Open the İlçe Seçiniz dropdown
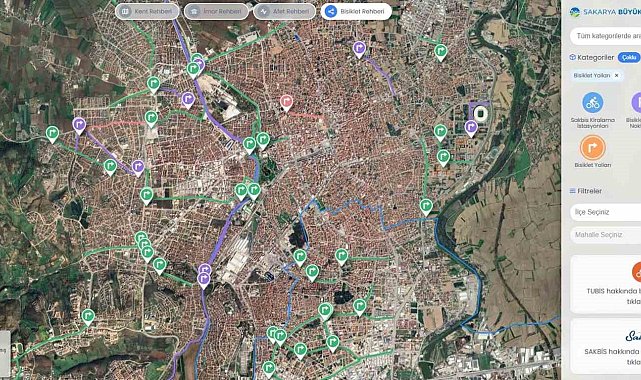The image size is (641, 380). click(605, 212)
